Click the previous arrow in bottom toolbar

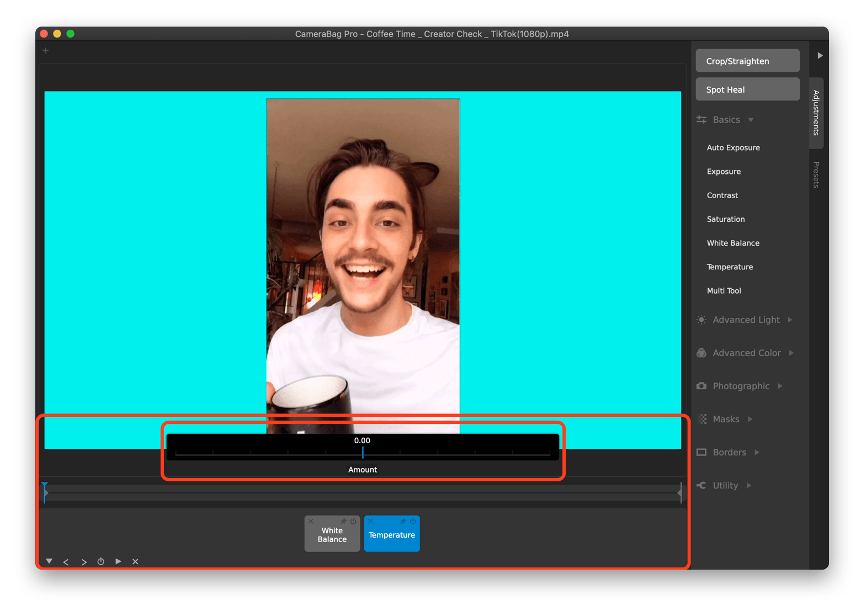[x=66, y=562]
